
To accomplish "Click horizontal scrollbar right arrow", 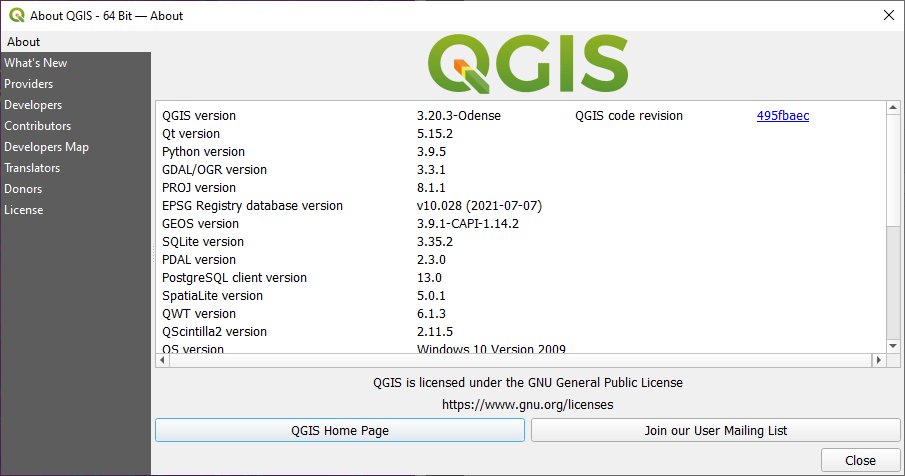I will click(880, 360).
